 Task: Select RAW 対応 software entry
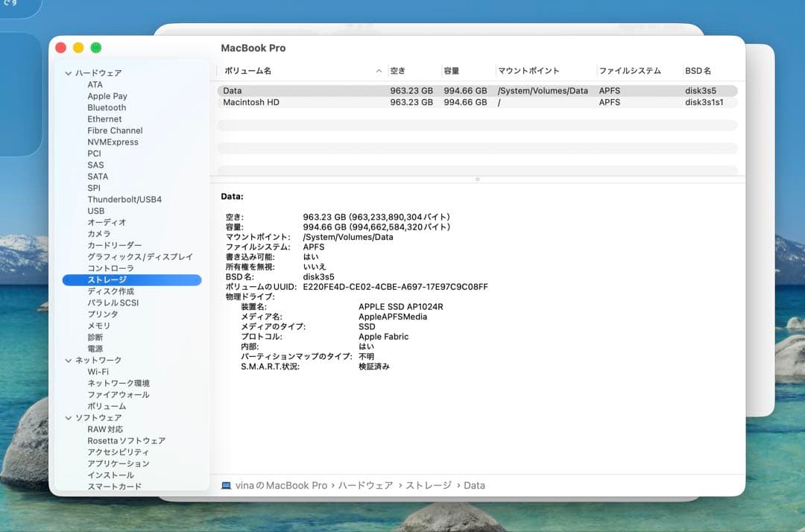pos(105,429)
